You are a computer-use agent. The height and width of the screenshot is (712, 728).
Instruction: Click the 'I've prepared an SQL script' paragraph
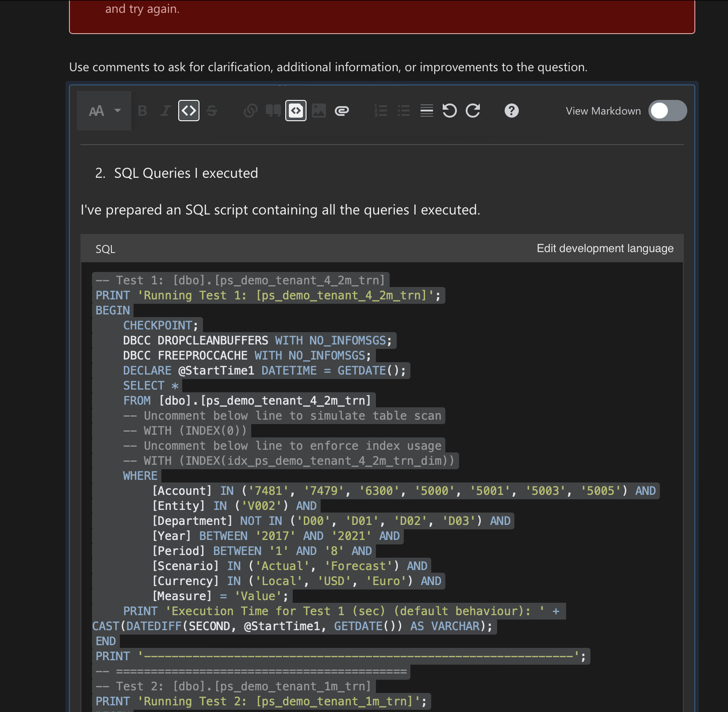click(280, 210)
